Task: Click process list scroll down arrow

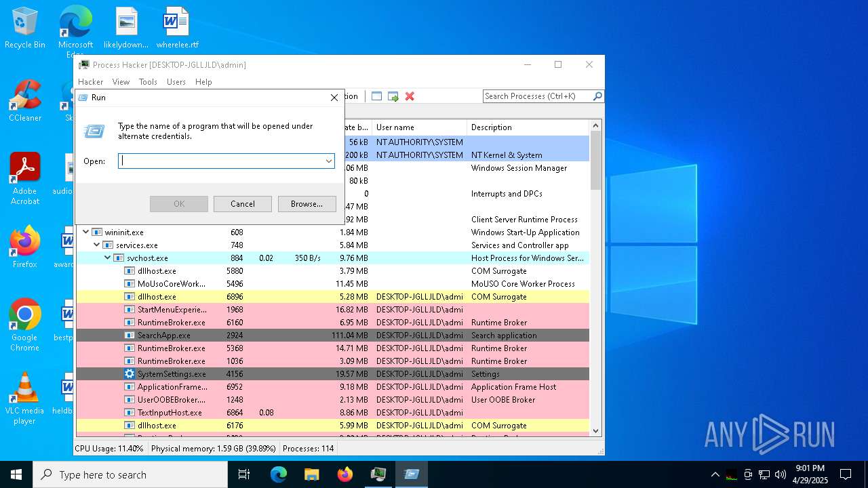Action: [x=596, y=430]
